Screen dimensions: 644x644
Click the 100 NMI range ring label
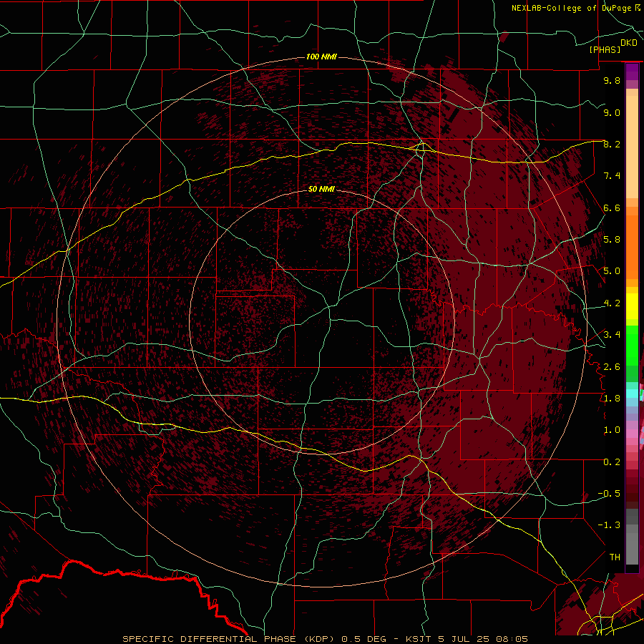pos(321,57)
